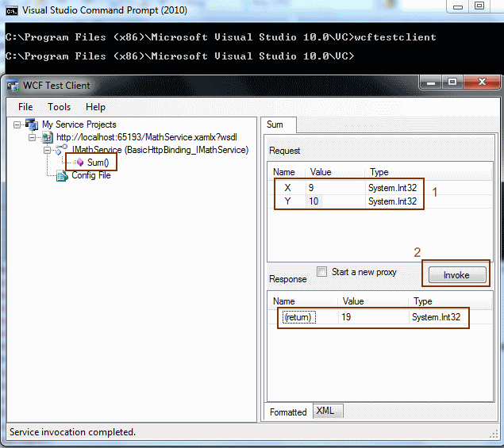Click the Sum() operation icon

(x=79, y=163)
